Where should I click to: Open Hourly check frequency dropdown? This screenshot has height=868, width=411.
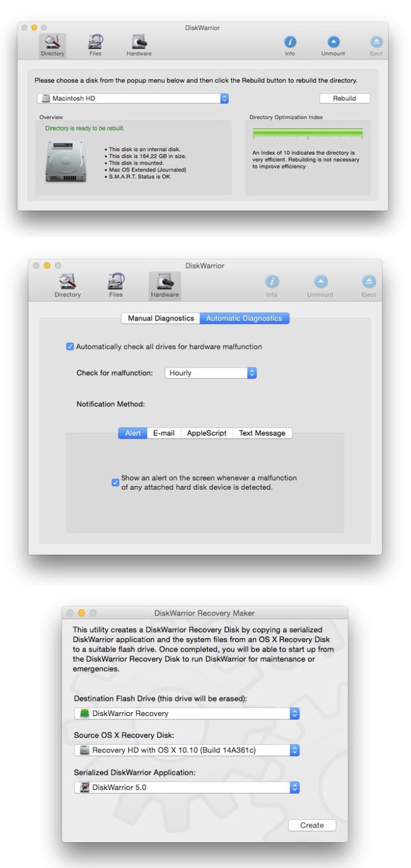[x=210, y=372]
